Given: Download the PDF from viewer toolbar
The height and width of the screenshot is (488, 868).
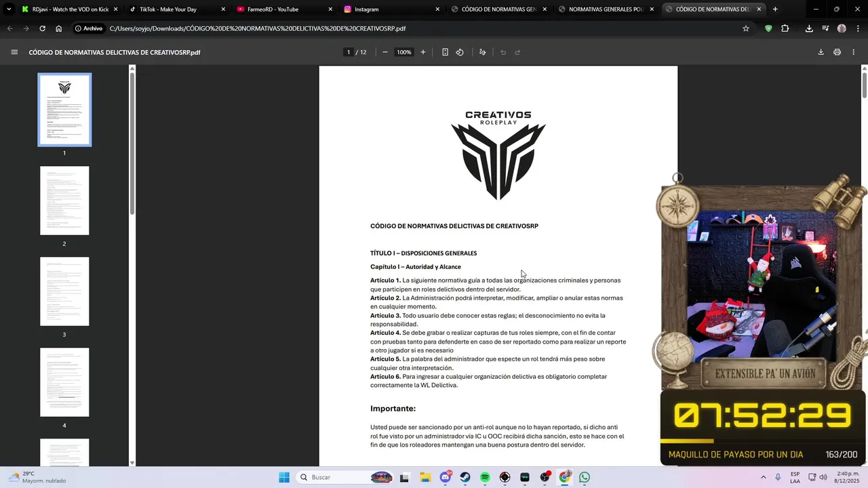Looking at the screenshot, I should tap(821, 52).
